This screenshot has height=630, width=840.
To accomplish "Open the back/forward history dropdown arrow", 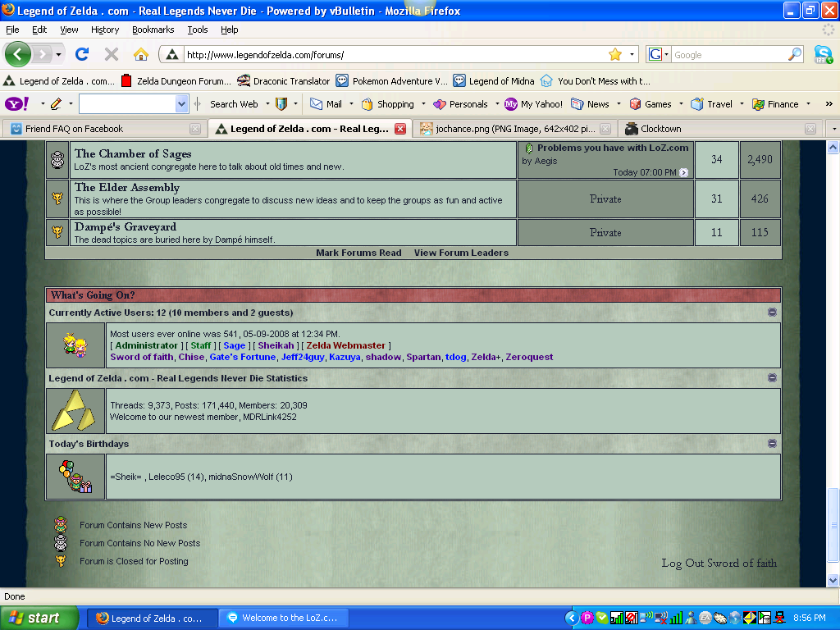I will 58,54.
